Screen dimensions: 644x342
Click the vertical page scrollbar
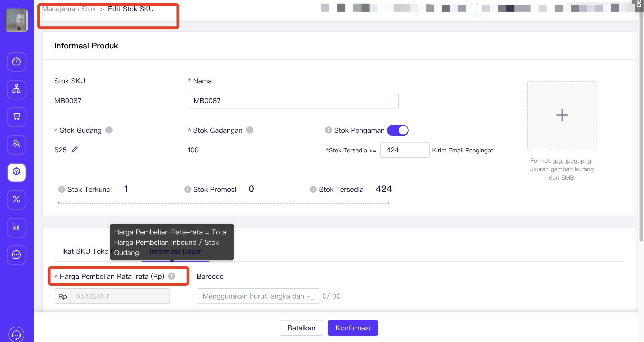(641, 125)
